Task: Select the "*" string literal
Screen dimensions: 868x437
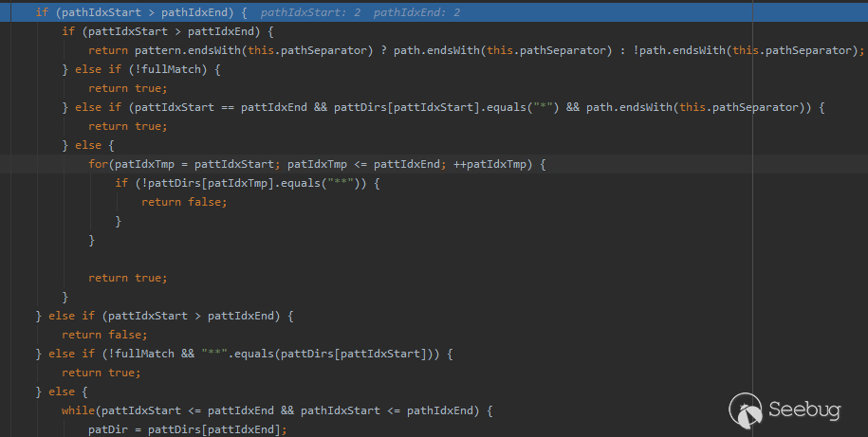Action: pos(543,107)
